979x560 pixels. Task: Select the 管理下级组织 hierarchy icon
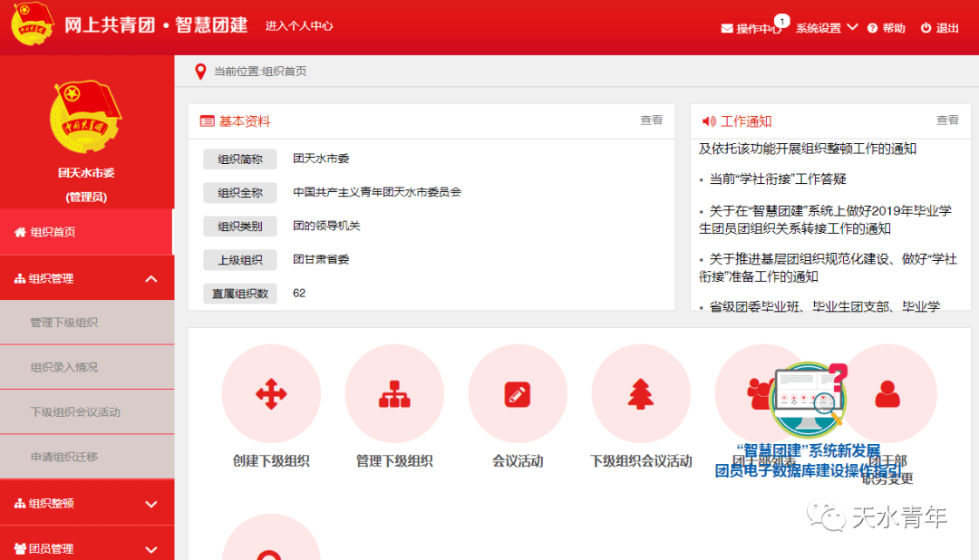[x=393, y=392]
